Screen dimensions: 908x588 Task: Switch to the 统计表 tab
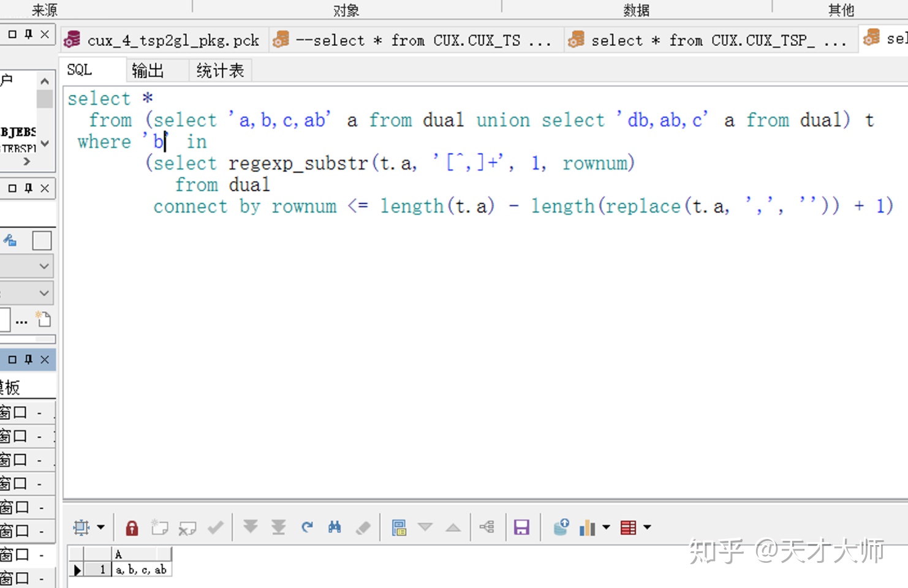pyautogui.click(x=220, y=70)
